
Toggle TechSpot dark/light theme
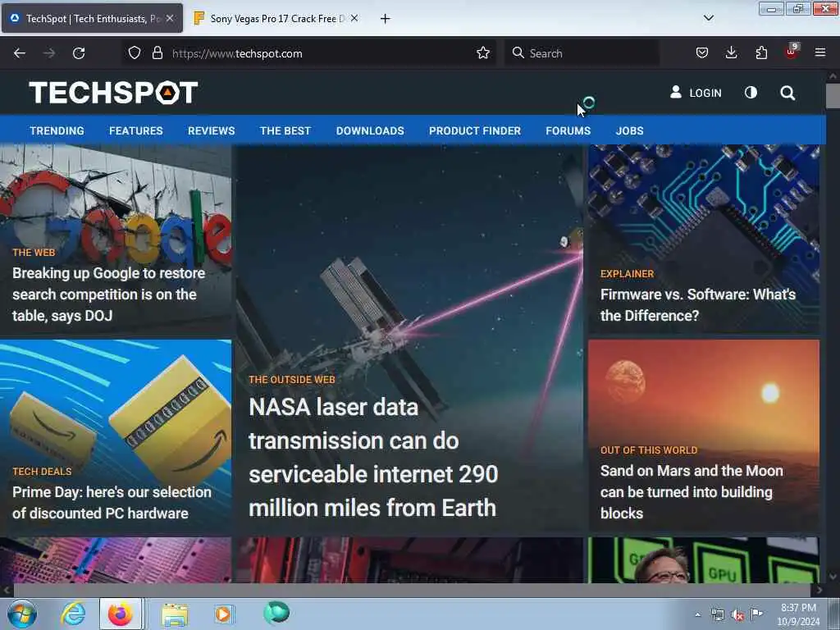tap(751, 93)
